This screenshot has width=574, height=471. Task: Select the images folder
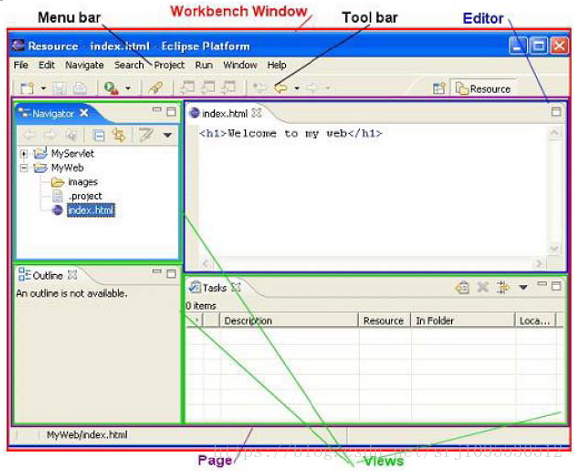[x=83, y=182]
